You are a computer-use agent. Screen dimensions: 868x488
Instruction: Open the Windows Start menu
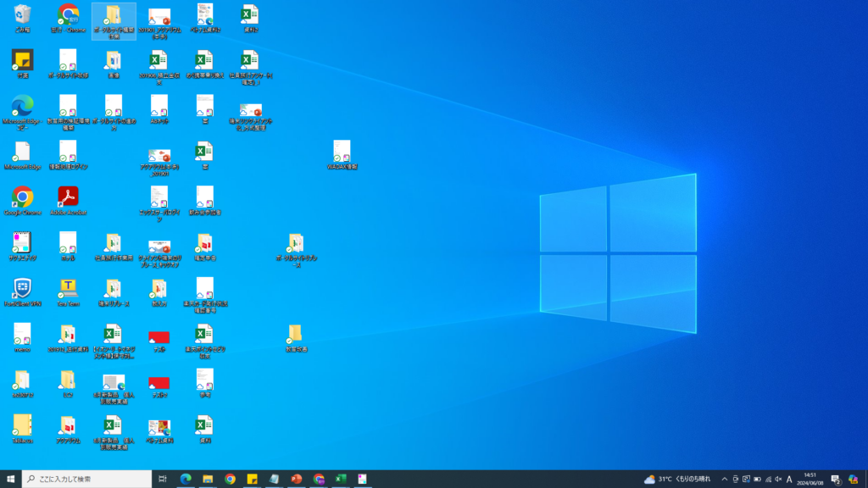point(11,479)
